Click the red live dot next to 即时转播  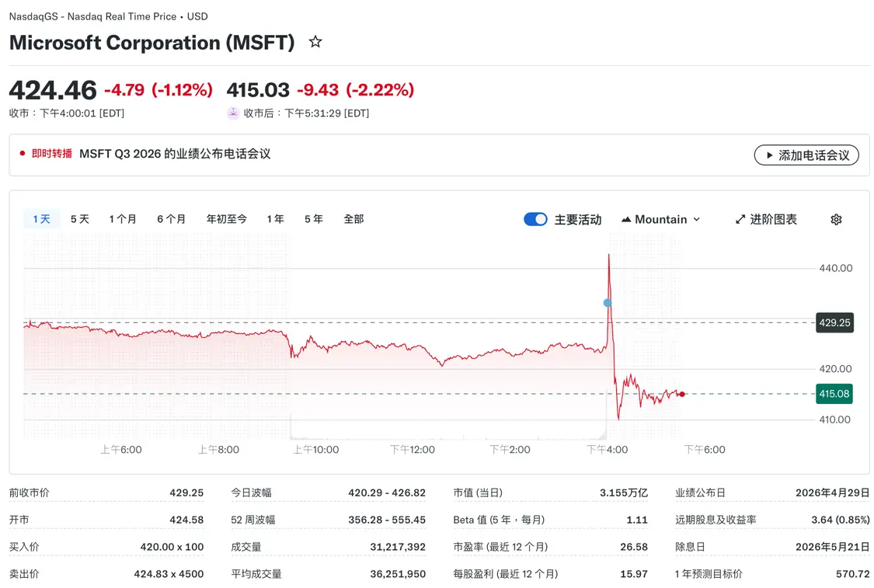(23, 155)
